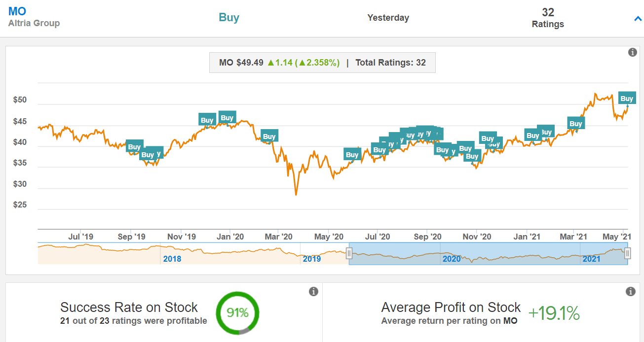The width and height of the screenshot is (644, 342).
Task: Select the Buy marker near June 2020
Action: (x=352, y=155)
